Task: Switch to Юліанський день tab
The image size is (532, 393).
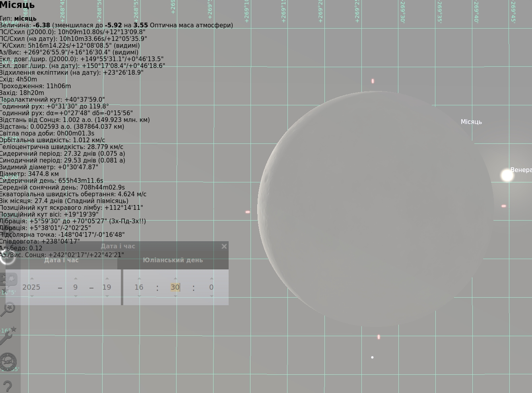Action: [173, 260]
